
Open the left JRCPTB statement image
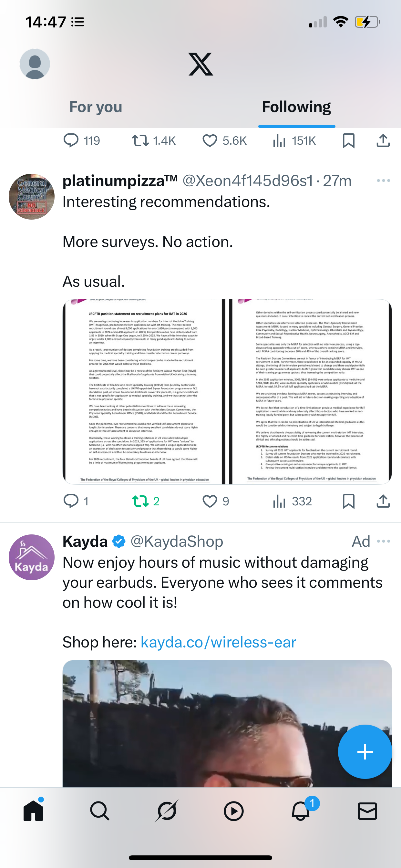click(144, 392)
